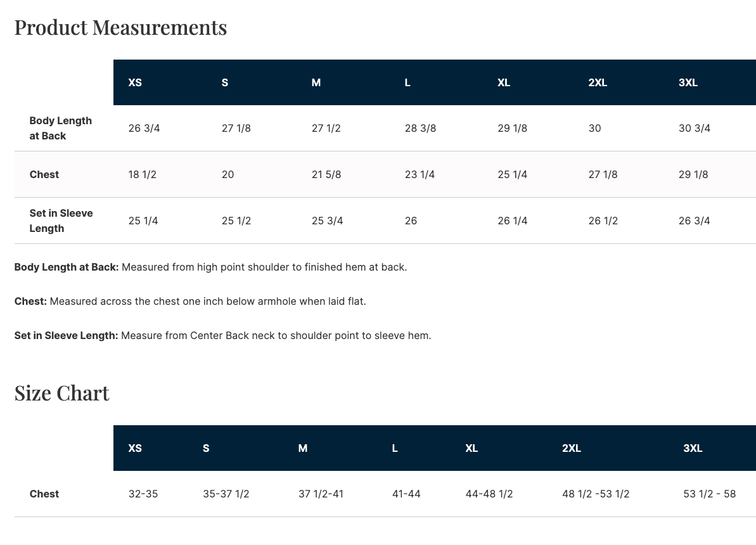Click the Size Chart heading
756x545 pixels.
61,394
